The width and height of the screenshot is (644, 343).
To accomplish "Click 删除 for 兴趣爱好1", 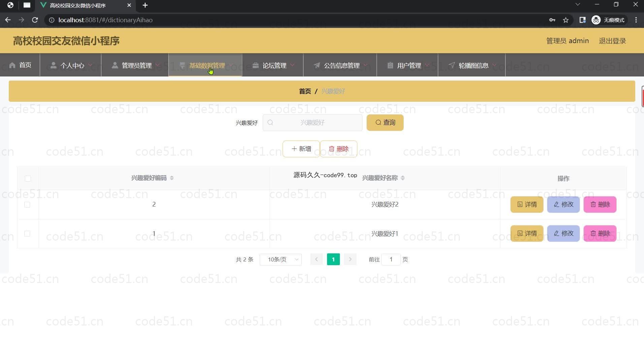I will pyautogui.click(x=600, y=233).
